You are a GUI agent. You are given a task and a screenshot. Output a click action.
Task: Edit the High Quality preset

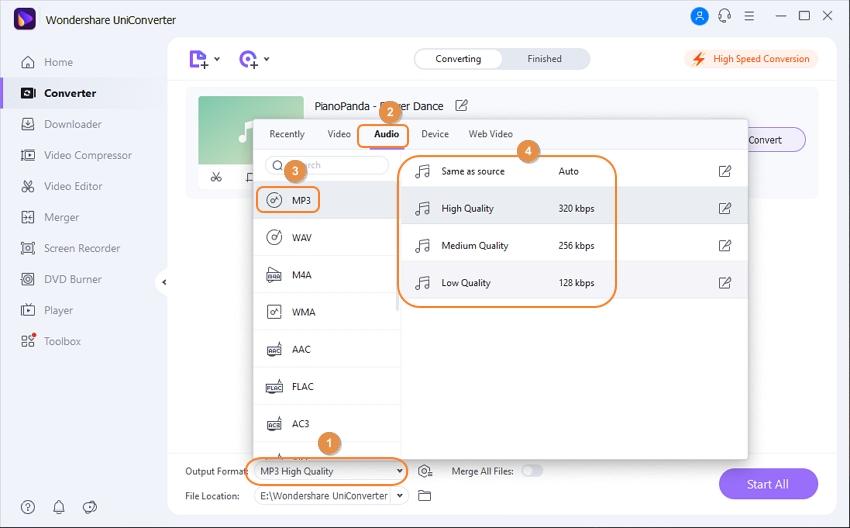(x=724, y=208)
